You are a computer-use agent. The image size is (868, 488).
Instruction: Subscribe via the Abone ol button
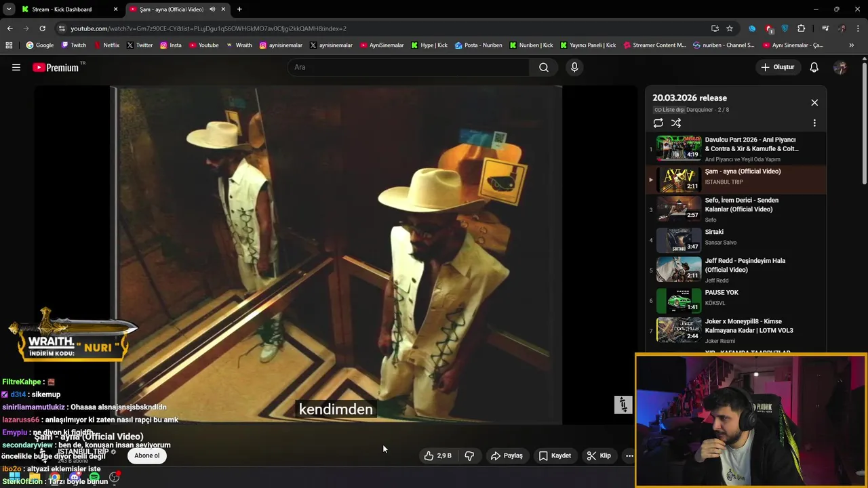pyautogui.click(x=146, y=455)
